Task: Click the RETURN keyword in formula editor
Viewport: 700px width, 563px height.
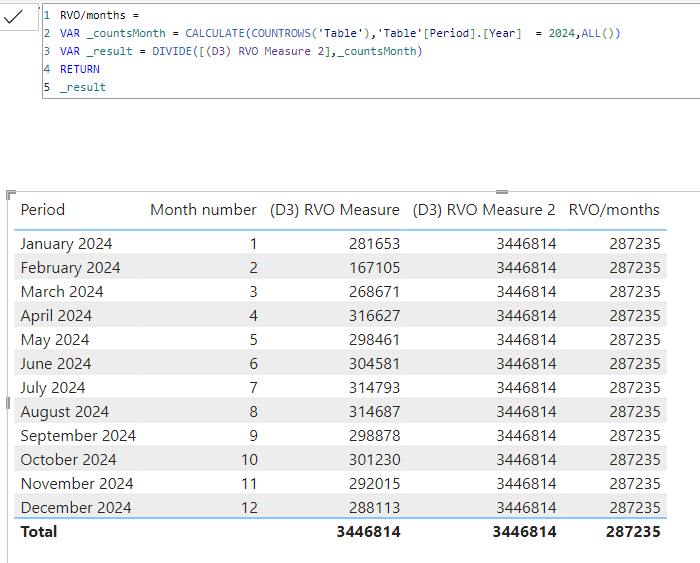Action: (80, 69)
